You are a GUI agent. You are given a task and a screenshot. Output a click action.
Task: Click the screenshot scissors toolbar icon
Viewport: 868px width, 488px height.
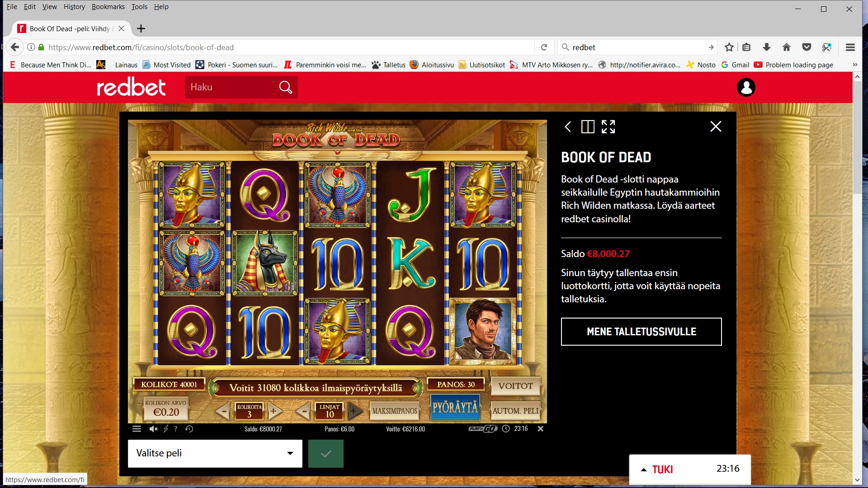tap(827, 47)
